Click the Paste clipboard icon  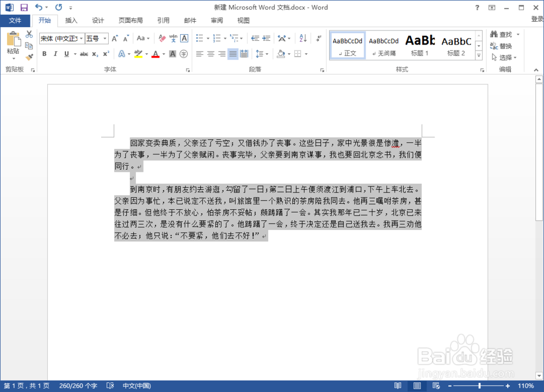(x=14, y=39)
